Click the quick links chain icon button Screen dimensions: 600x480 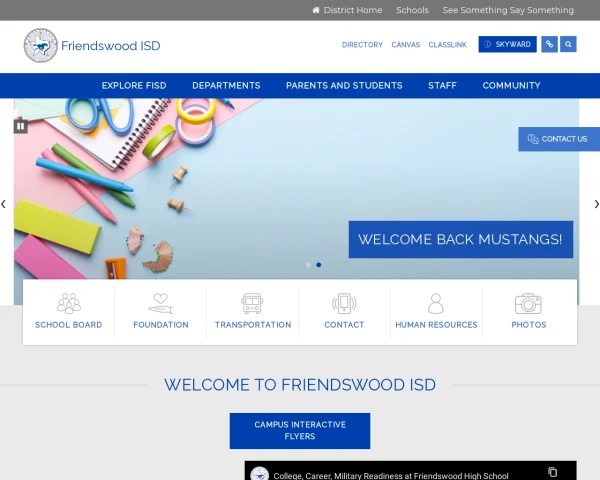point(549,44)
